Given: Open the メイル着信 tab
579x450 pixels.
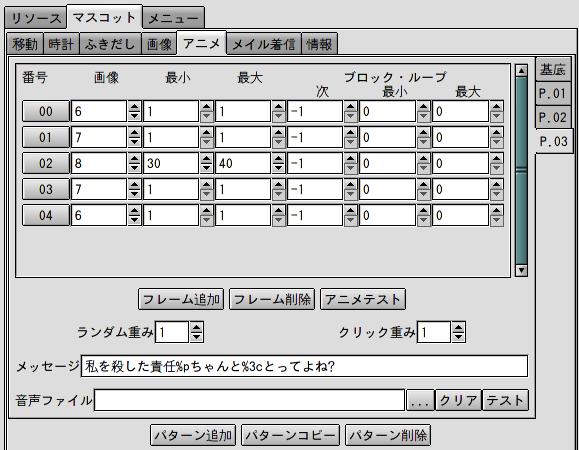Looking at the screenshot, I should pyautogui.click(x=264, y=44).
